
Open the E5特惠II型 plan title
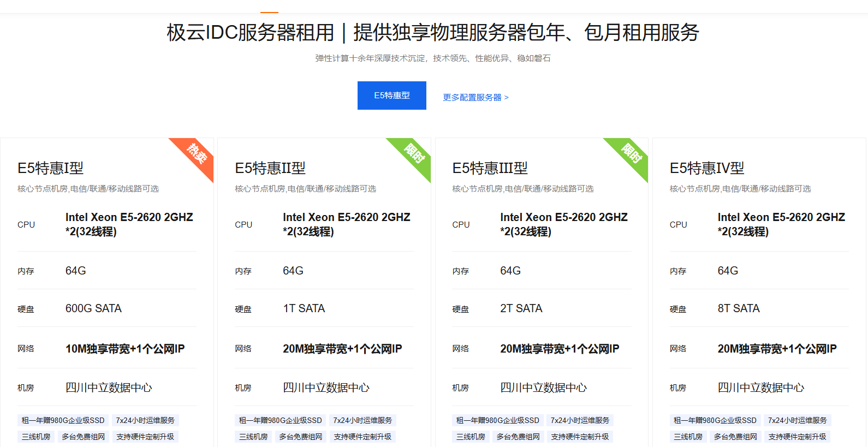coord(270,168)
